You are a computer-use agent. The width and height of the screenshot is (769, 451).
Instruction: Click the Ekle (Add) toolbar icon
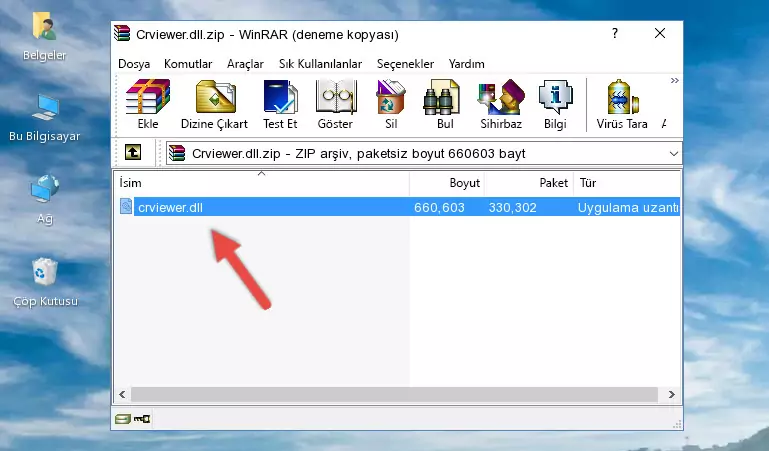pyautogui.click(x=148, y=97)
